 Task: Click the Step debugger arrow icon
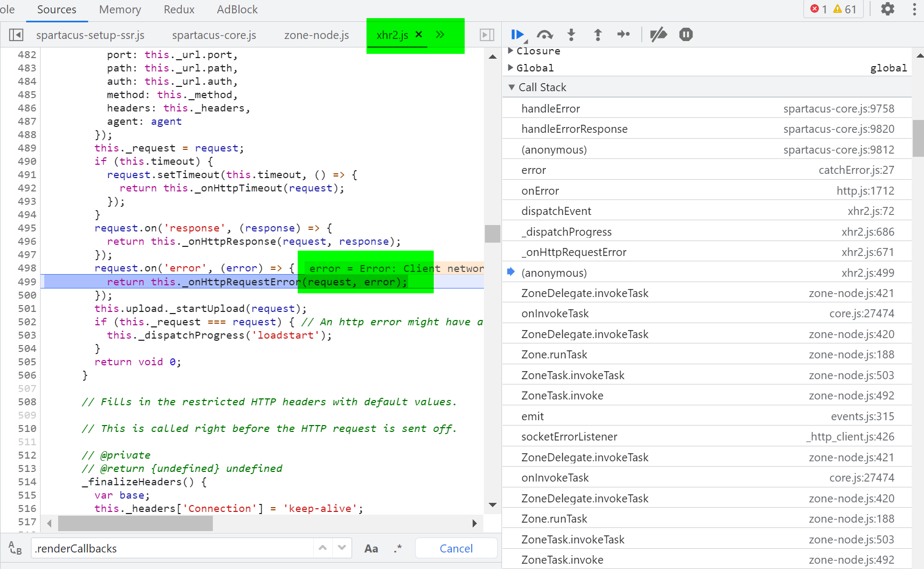point(624,35)
